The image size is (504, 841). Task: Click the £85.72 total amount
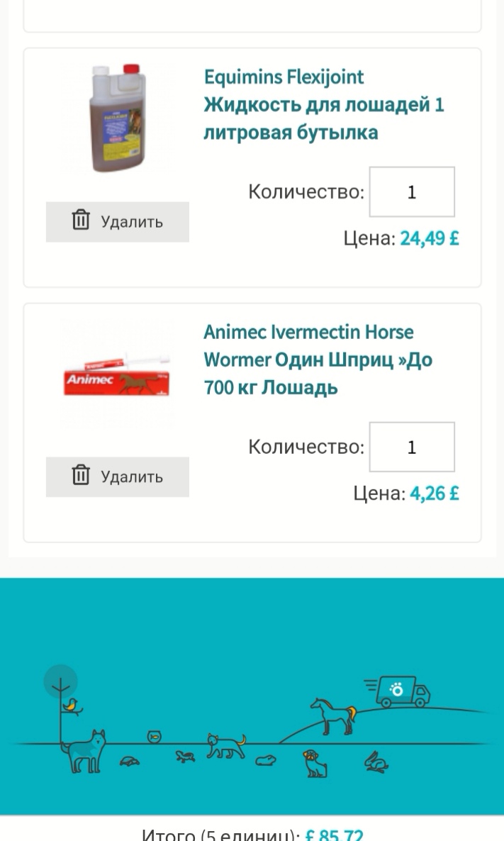(335, 835)
